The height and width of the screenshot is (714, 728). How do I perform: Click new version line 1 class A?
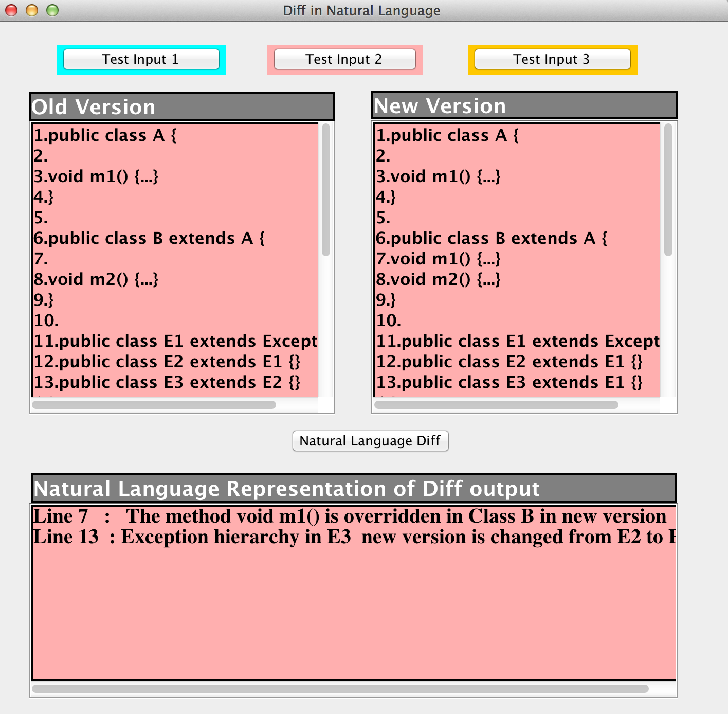(447, 135)
